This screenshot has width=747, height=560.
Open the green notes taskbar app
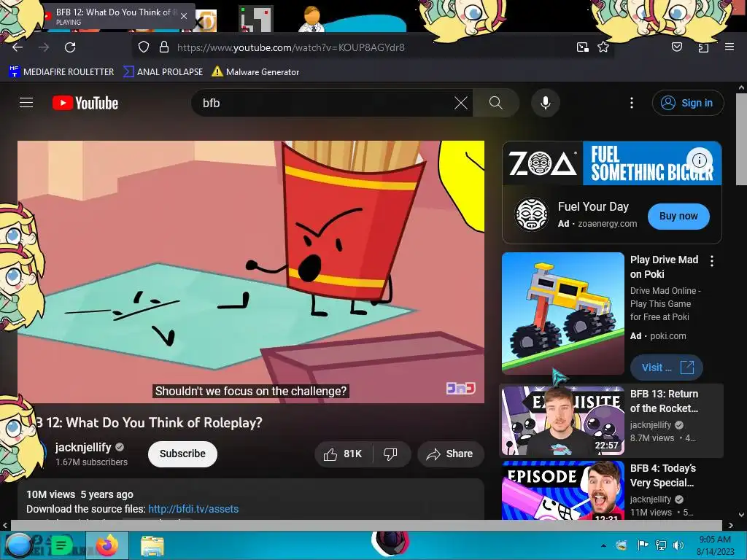(x=61, y=545)
